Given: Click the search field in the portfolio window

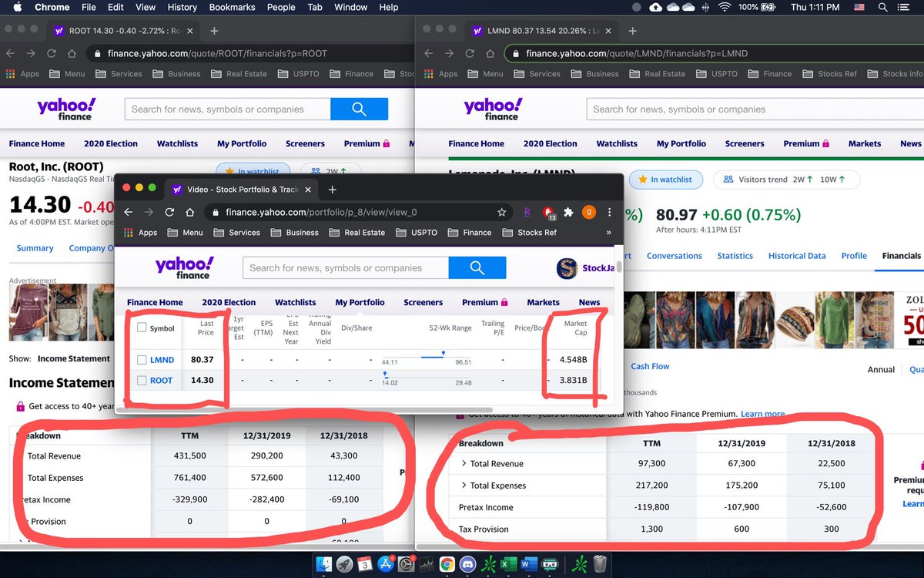Looking at the screenshot, I should tap(346, 267).
